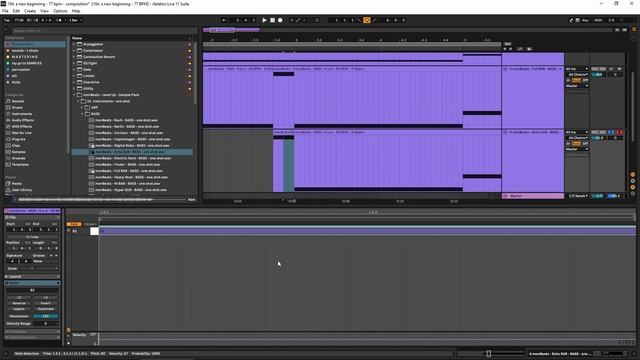The image size is (640, 360).
Task: Open the Drums category
Action: point(17,107)
